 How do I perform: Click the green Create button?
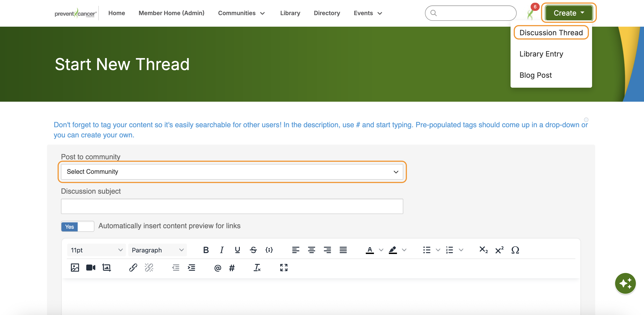pyautogui.click(x=568, y=13)
